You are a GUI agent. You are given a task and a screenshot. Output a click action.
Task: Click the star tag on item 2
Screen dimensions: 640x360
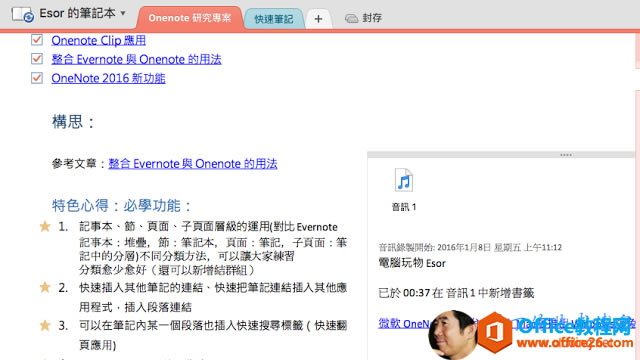(45, 287)
